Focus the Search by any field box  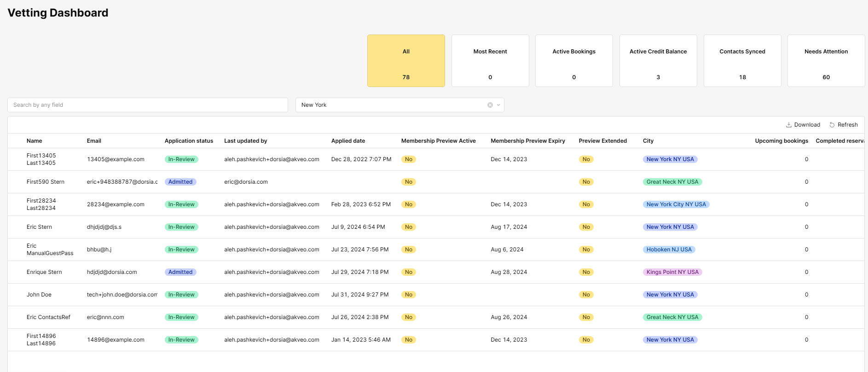point(148,105)
